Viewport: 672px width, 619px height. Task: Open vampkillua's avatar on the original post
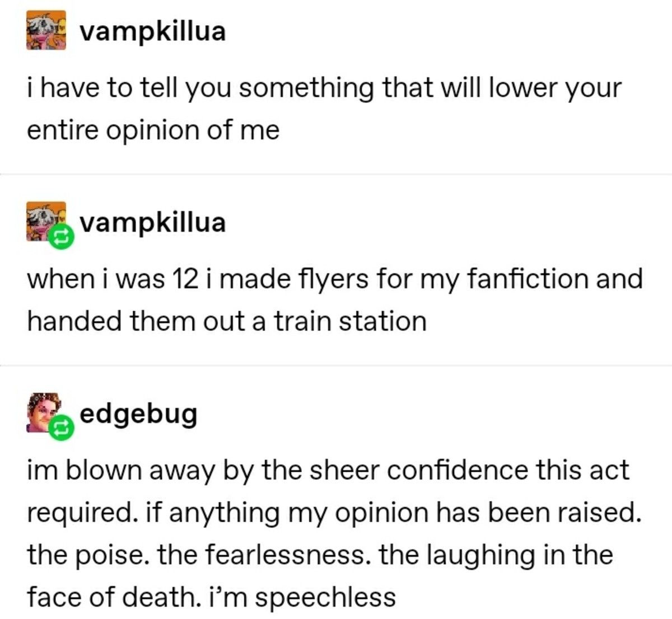tap(45, 30)
